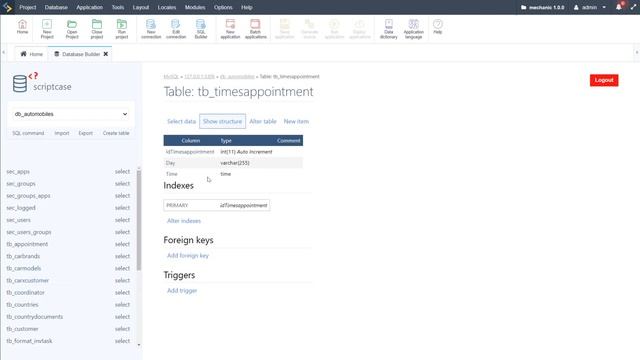Open the Home toolbar icon

coord(22,27)
